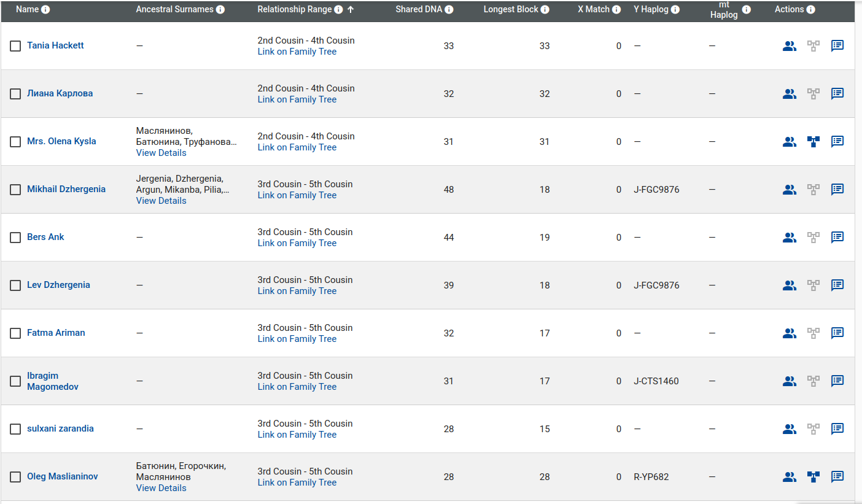Expand View Details for Oleg Maslianinov surnames
This screenshot has height=504, width=862.
(x=161, y=488)
